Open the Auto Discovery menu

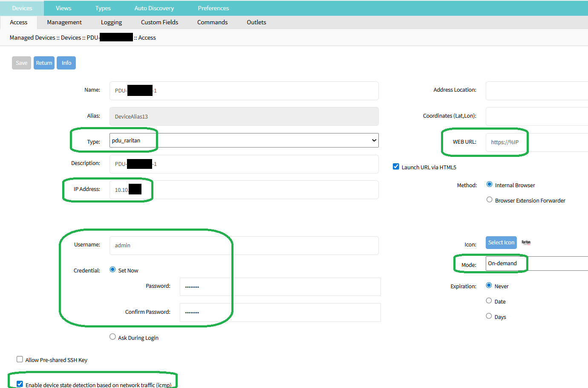[154, 8]
